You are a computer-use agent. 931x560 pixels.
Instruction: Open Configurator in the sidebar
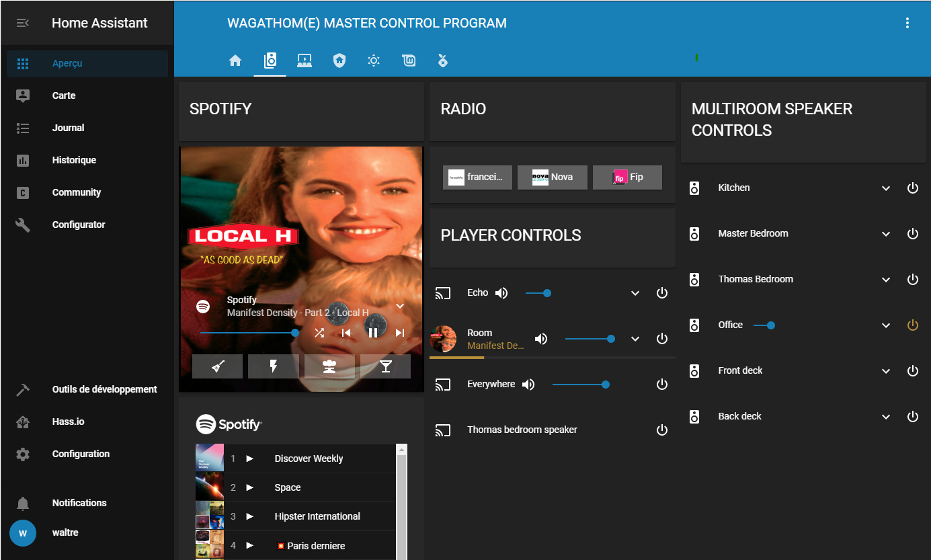[87, 225]
